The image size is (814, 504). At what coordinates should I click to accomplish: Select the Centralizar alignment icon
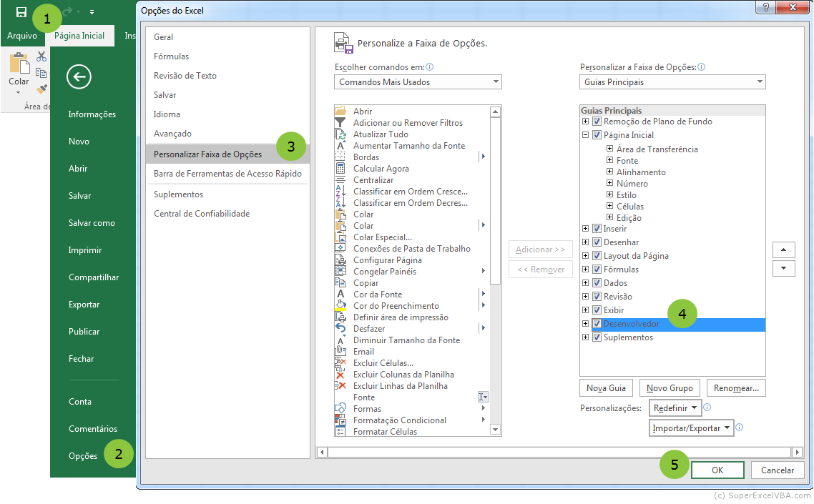click(340, 179)
